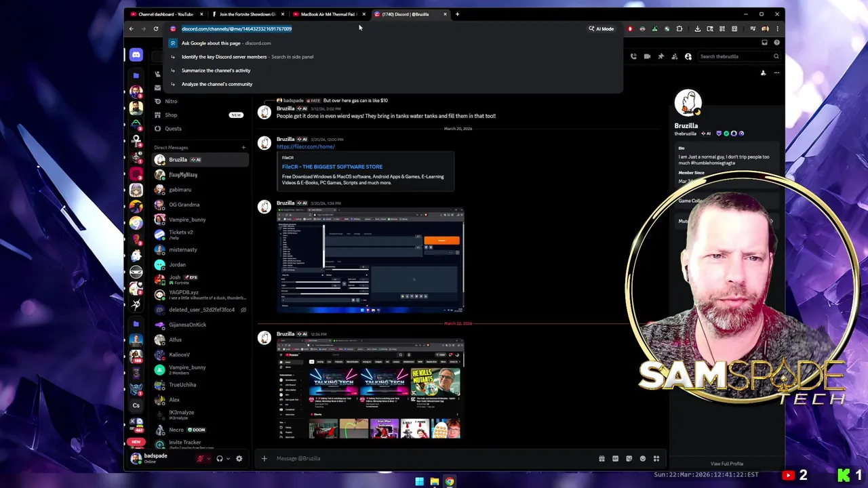Viewport: 868px width, 488px height.
Task: Toggle the muted microphone button
Action: point(200,459)
